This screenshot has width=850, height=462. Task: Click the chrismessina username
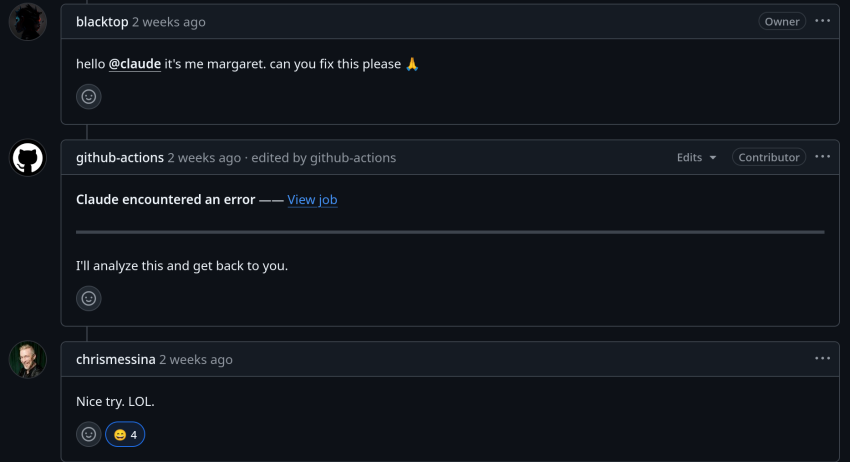pos(115,360)
